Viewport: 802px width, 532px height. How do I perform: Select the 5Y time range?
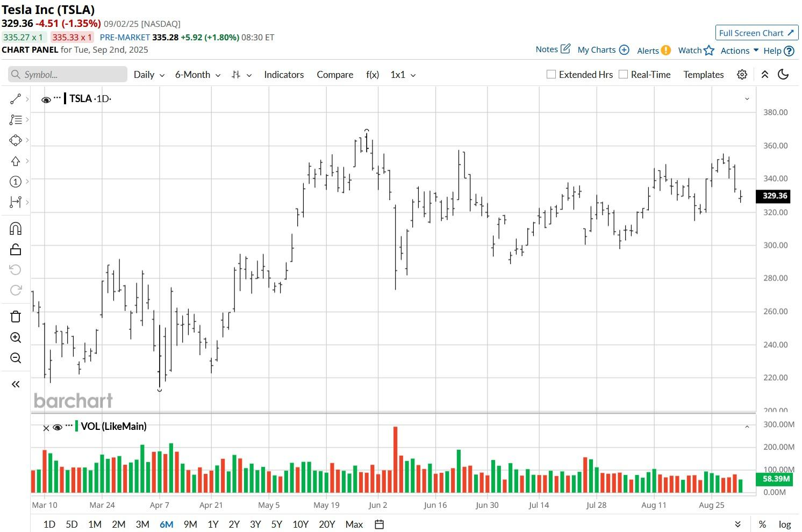(276, 524)
